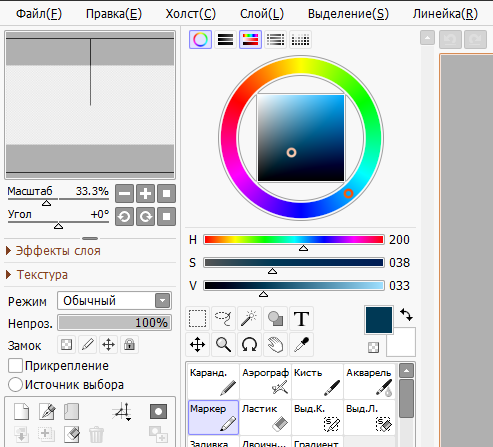Select the Text tool
Image resolution: width=493 pixels, height=447 pixels.
[x=301, y=318]
